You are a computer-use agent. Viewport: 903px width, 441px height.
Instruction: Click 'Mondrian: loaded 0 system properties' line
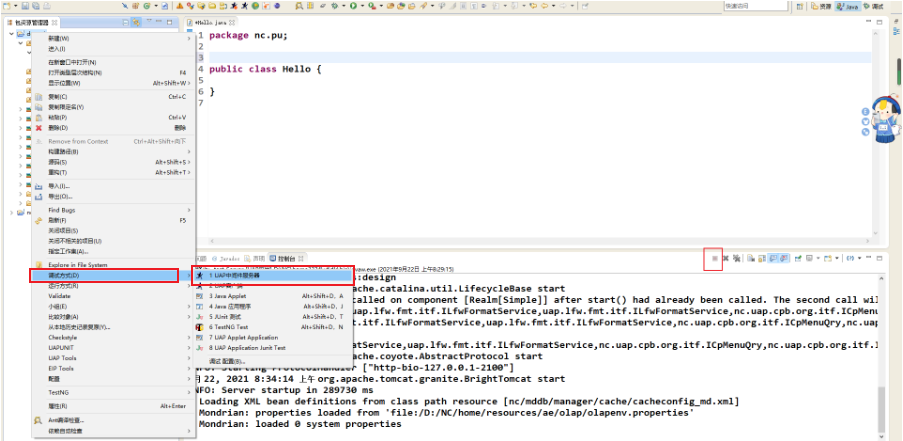tap(300, 424)
